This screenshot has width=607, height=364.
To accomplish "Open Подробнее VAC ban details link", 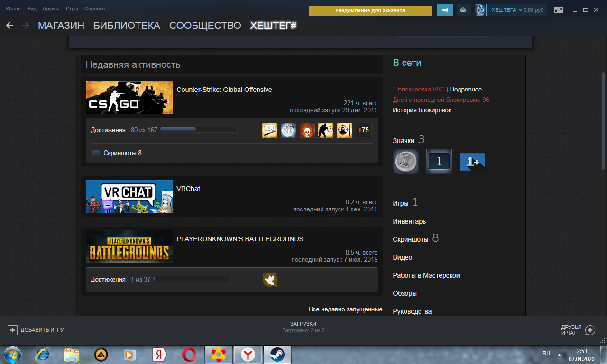I will click(466, 90).
